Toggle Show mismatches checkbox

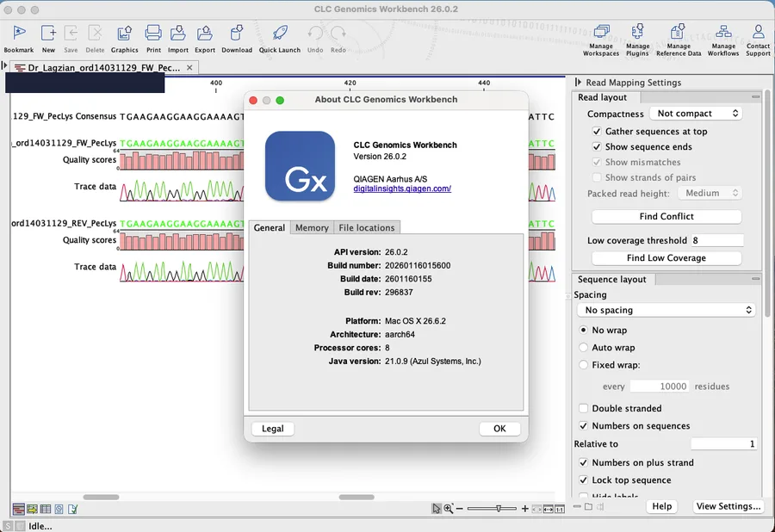pos(597,162)
